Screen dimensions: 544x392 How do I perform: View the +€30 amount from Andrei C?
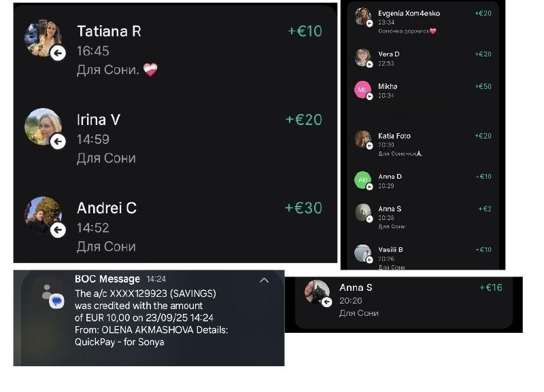303,208
